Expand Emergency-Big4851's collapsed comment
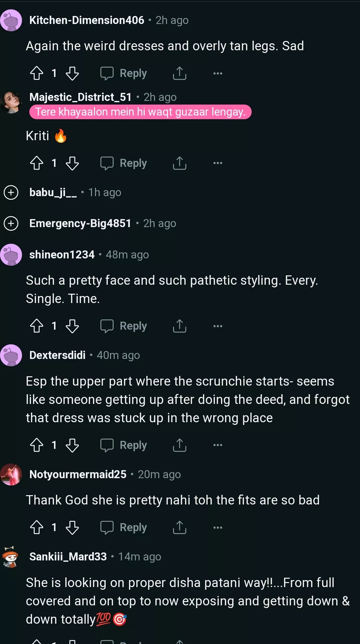This screenshot has width=360, height=644. click(11, 223)
